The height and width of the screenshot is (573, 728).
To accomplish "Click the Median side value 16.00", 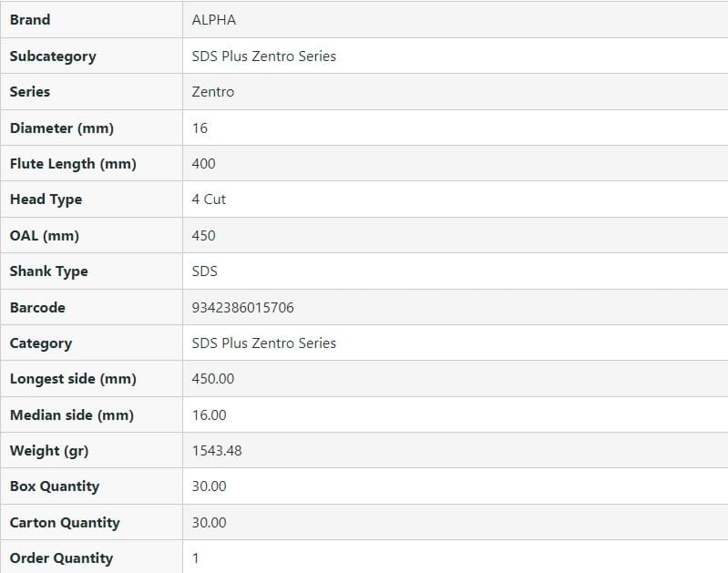I will click(x=210, y=415).
